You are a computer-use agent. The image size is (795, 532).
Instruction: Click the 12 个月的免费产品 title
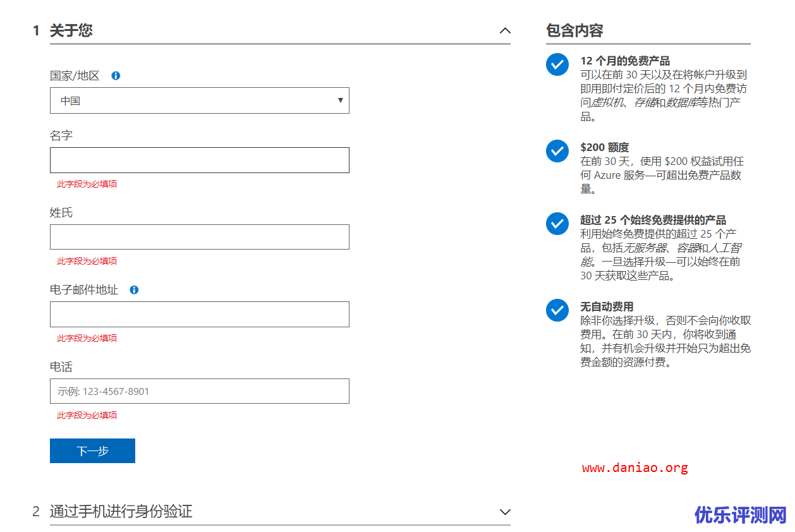pyautogui.click(x=625, y=61)
